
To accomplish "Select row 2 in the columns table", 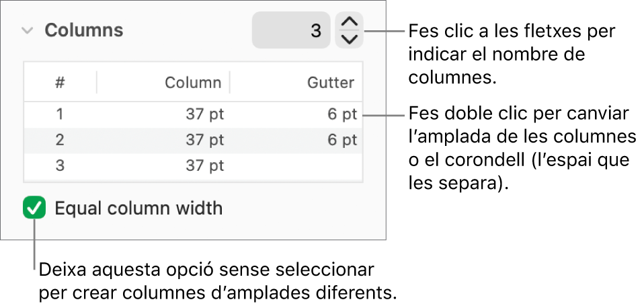I will tap(60, 140).
